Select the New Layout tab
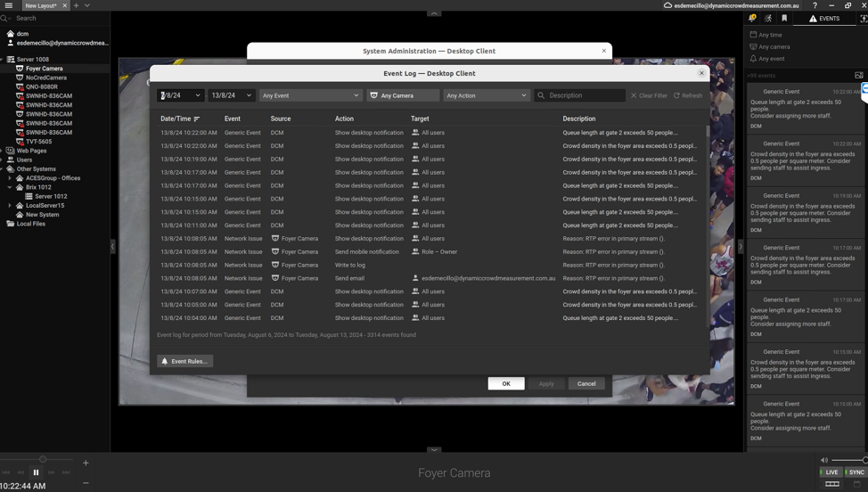868x492 pixels. (x=40, y=5)
